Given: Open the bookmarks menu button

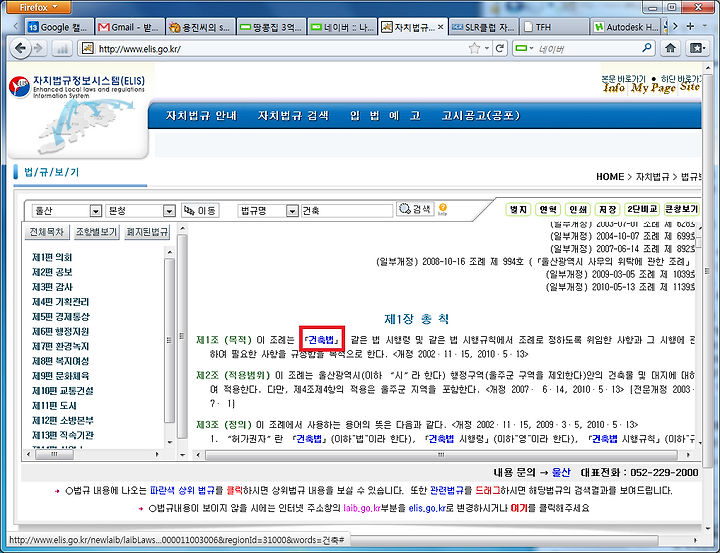Looking at the screenshot, I should point(697,48).
